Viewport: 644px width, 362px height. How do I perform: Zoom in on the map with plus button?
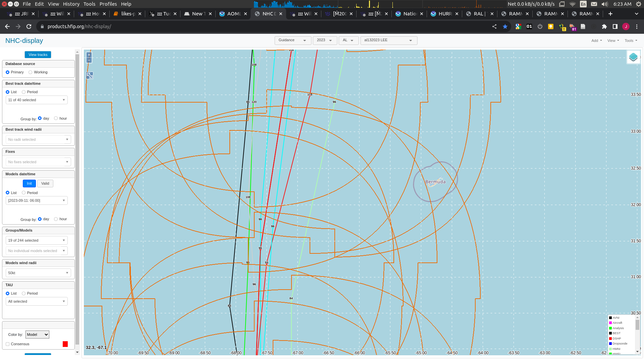pos(89,55)
